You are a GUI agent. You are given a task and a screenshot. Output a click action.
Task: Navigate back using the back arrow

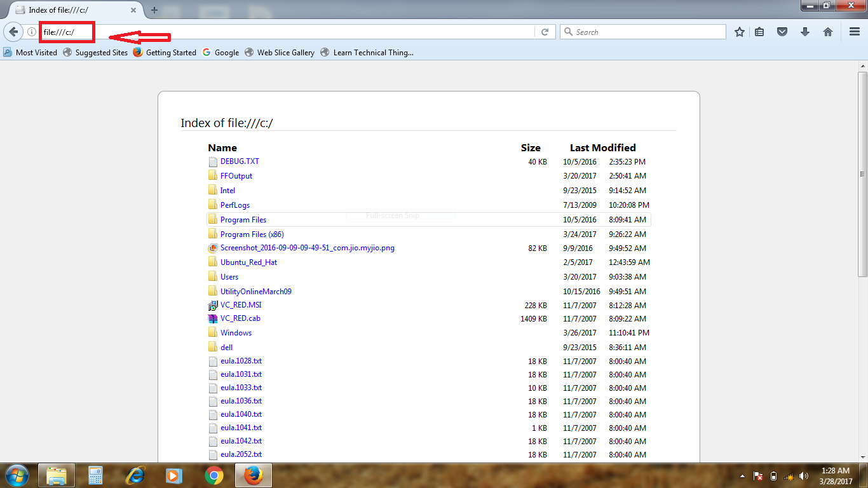tap(13, 31)
